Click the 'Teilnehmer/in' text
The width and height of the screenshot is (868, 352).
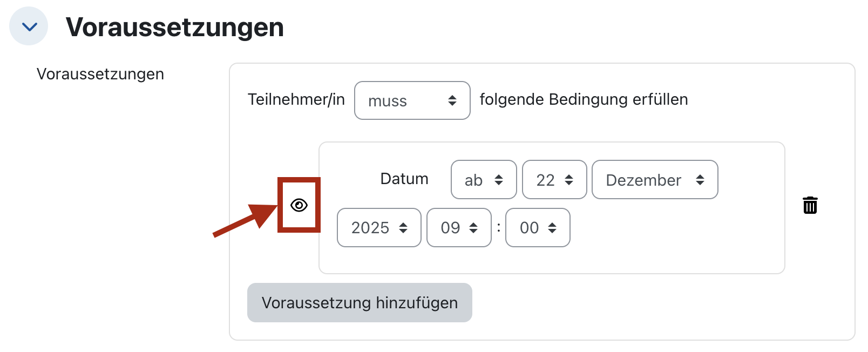[296, 99]
